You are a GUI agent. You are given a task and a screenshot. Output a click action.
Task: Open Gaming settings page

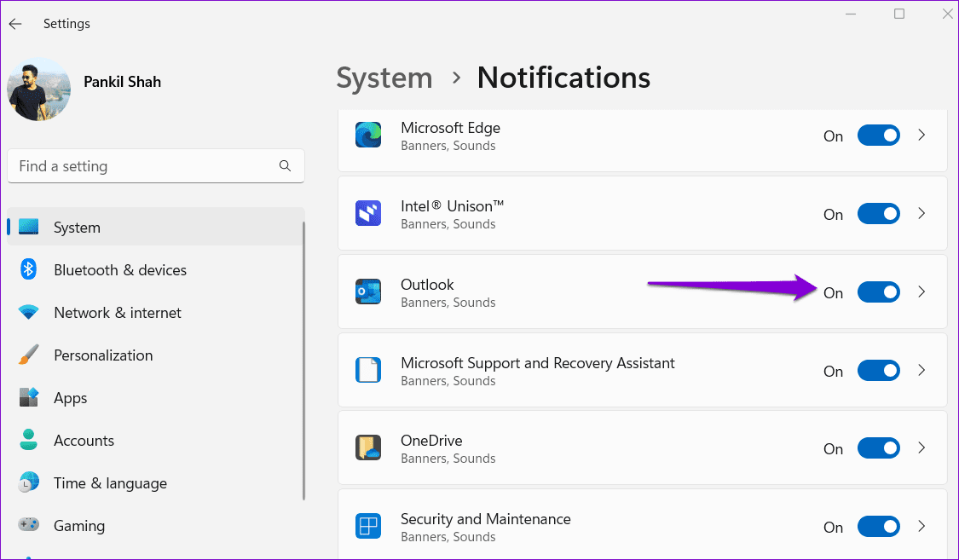(x=155, y=526)
